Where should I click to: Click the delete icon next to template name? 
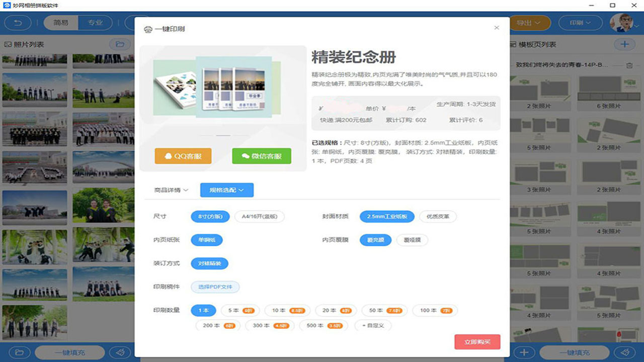629,64
